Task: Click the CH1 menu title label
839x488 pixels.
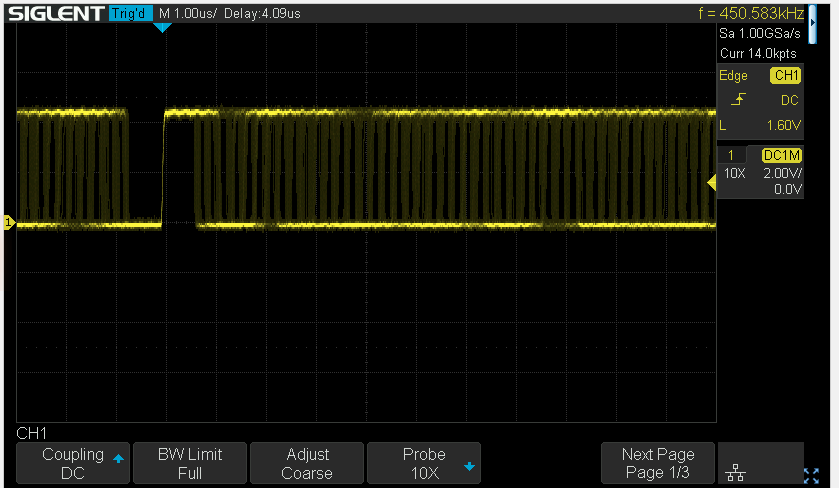Action: (32, 433)
